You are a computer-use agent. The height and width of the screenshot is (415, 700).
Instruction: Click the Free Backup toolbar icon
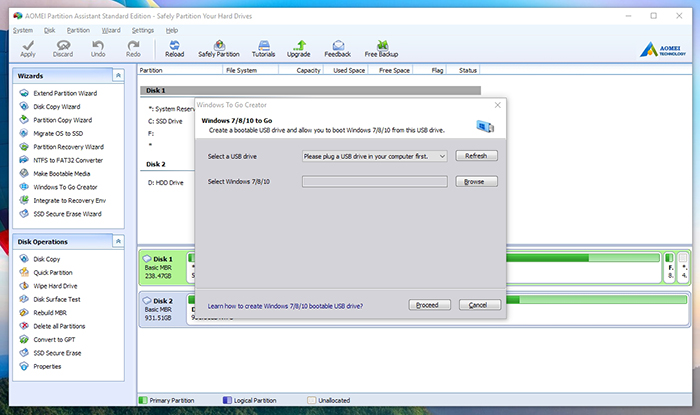coord(381,49)
